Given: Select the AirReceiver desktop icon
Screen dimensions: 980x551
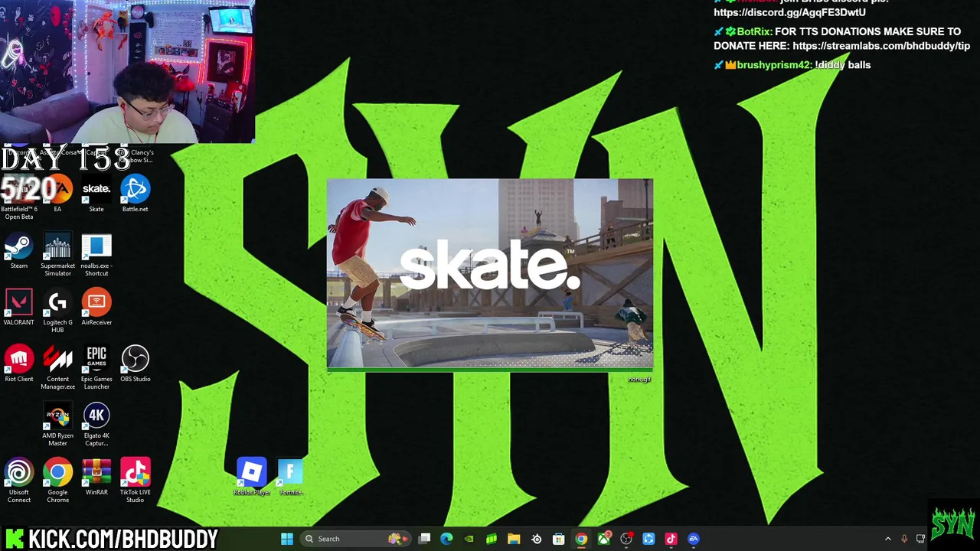Looking at the screenshot, I should pyautogui.click(x=96, y=308).
